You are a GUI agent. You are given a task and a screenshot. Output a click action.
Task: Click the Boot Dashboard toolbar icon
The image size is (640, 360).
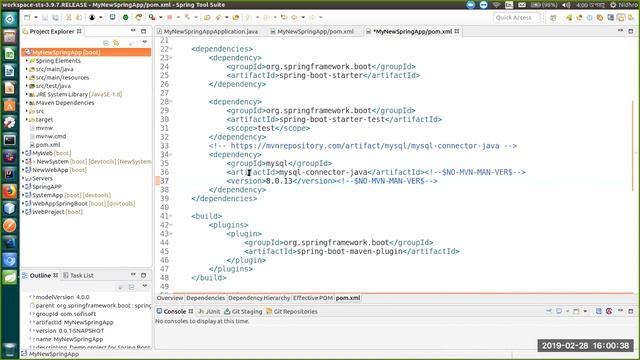(x=113, y=18)
